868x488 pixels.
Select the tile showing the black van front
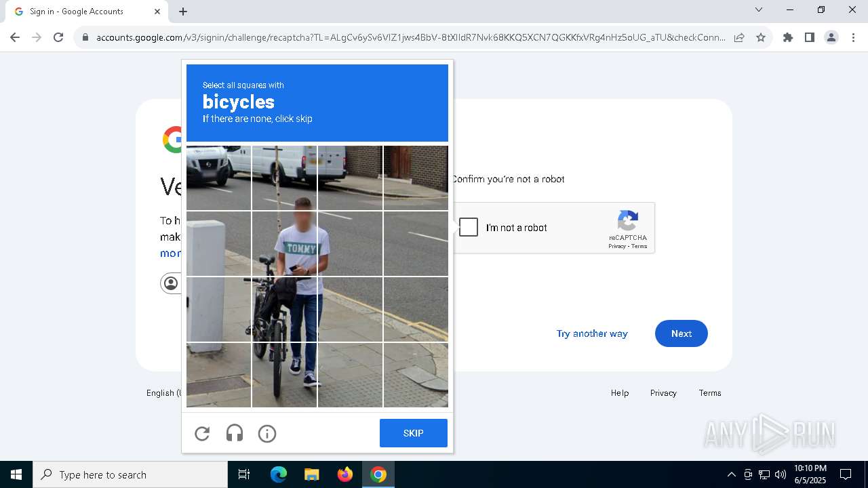click(218, 178)
